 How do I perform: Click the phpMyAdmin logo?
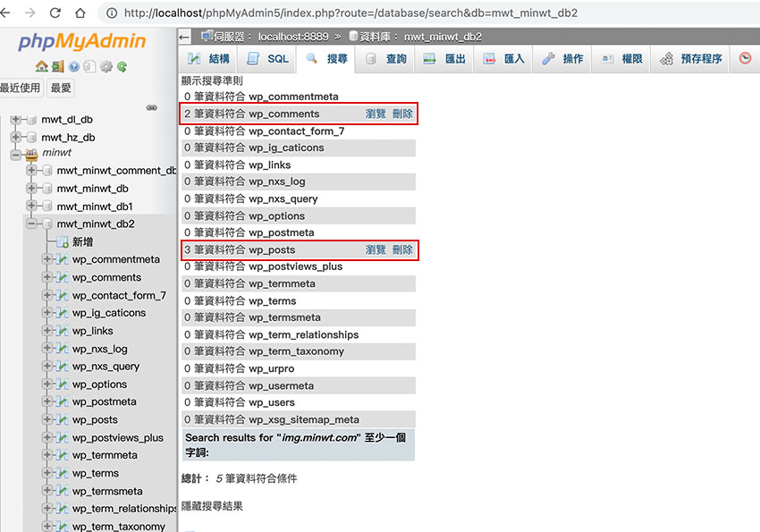pyautogui.click(x=82, y=41)
